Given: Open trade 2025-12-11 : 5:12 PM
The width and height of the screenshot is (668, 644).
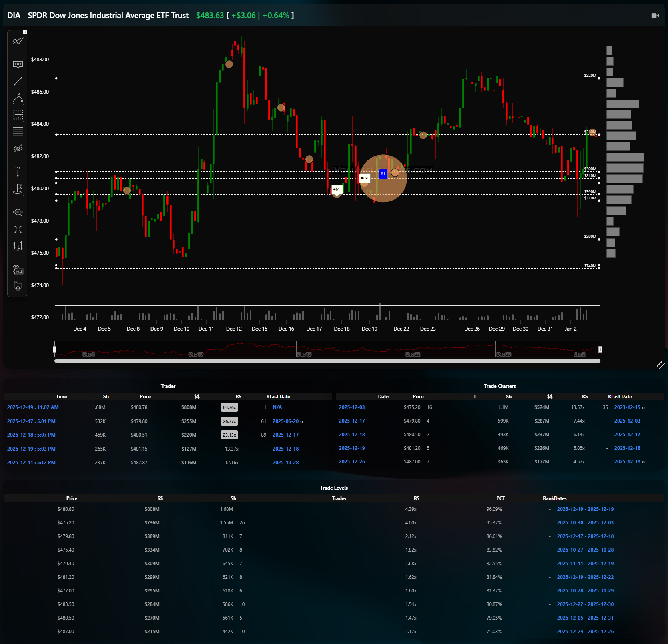Looking at the screenshot, I should point(31,463).
